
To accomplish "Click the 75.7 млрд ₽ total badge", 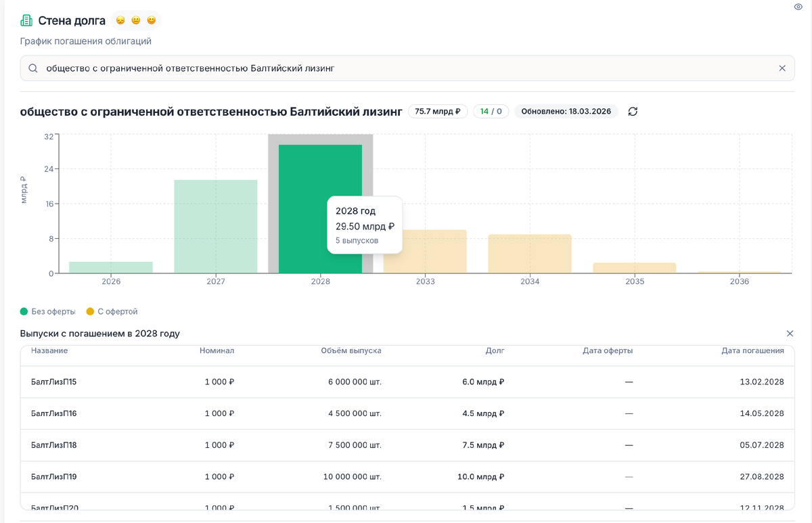I will [x=438, y=111].
